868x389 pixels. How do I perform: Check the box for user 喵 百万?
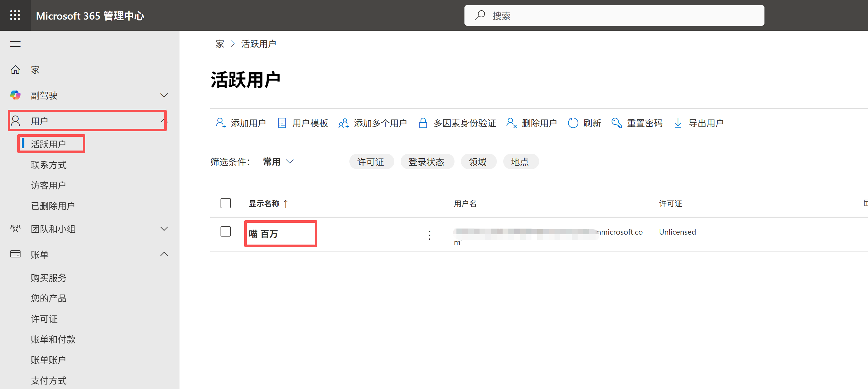pos(225,231)
